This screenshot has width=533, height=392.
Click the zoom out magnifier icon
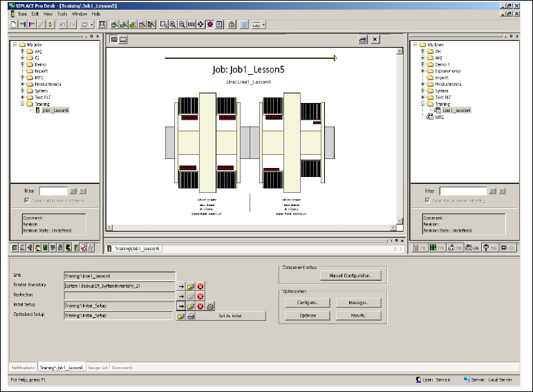(x=182, y=25)
